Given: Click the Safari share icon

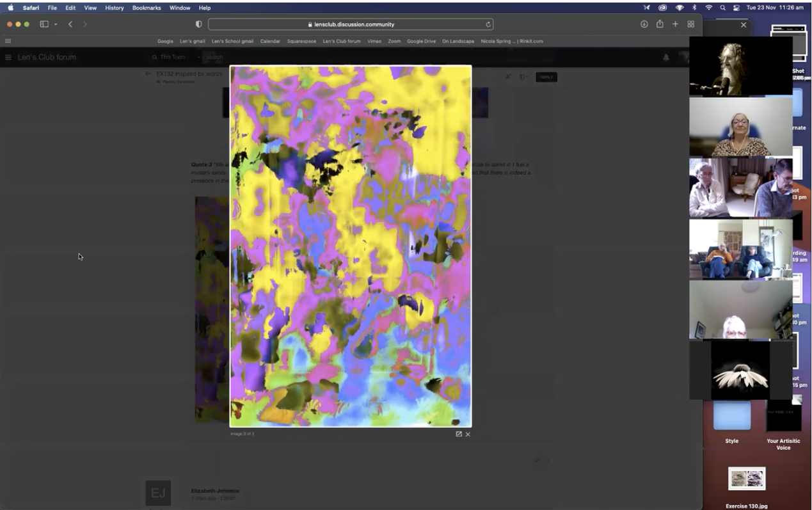Looking at the screenshot, I should tap(660, 24).
